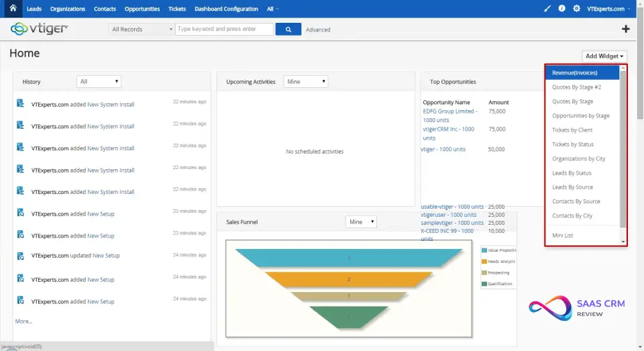The width and height of the screenshot is (644, 351).
Task: Go to the Home icon in navbar
Action: (13, 9)
